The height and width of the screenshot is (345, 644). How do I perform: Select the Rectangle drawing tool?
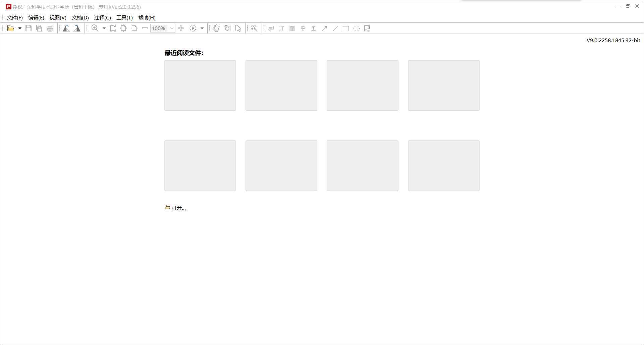coord(346,29)
